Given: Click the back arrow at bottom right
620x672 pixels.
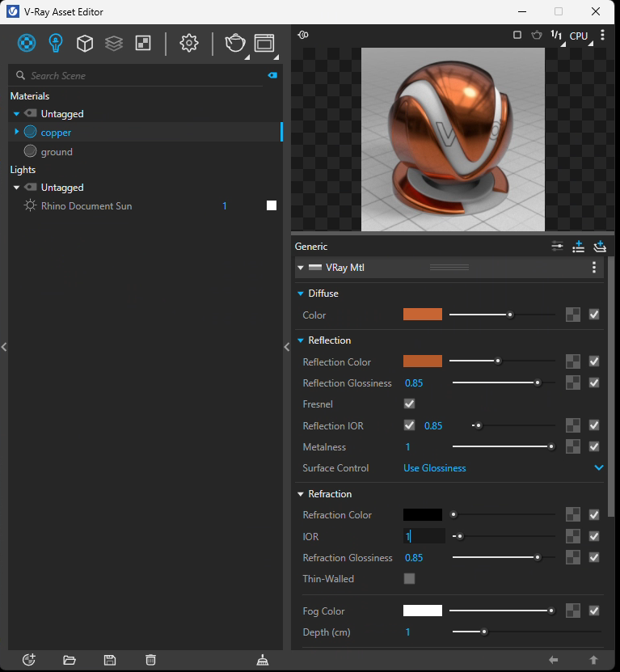Looking at the screenshot, I should click(554, 660).
